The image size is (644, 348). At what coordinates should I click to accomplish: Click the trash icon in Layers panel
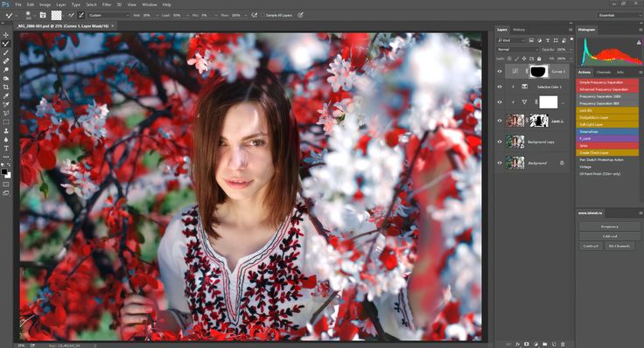click(563, 344)
